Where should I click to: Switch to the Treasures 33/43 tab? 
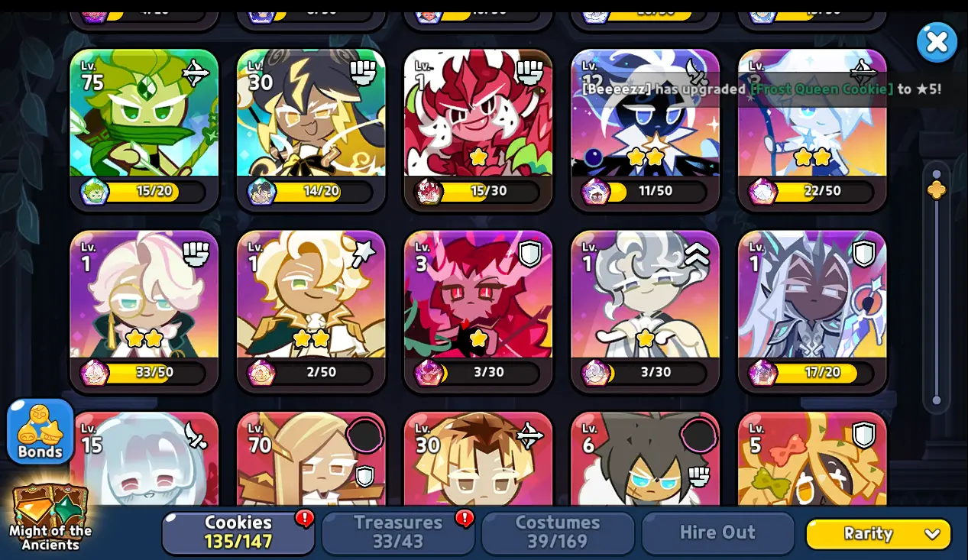coord(398,532)
